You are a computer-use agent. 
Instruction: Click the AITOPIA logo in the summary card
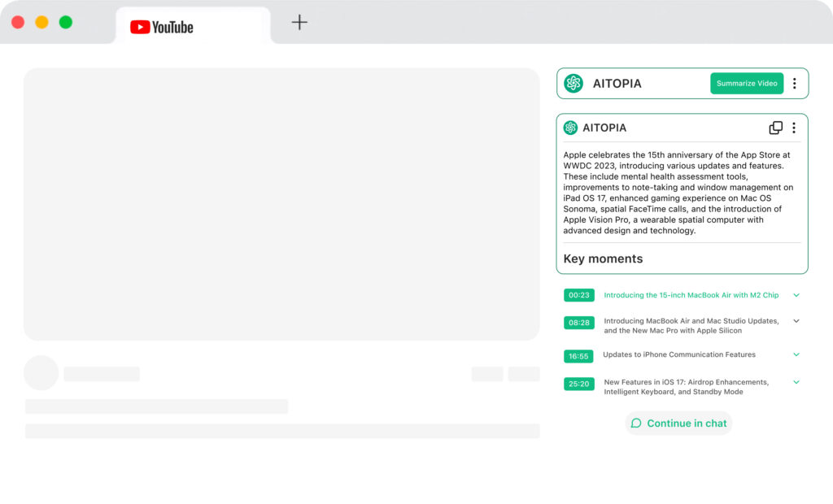point(570,128)
